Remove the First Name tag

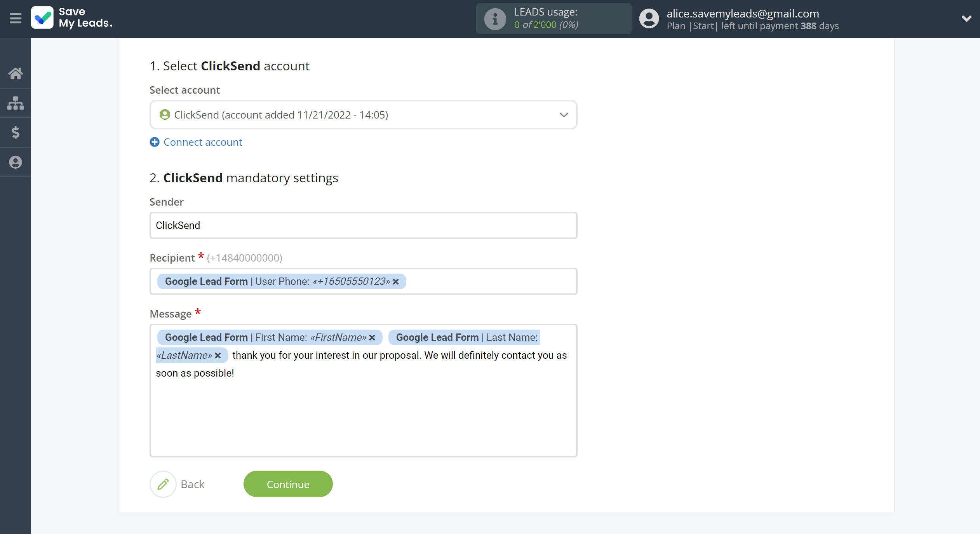pos(372,338)
